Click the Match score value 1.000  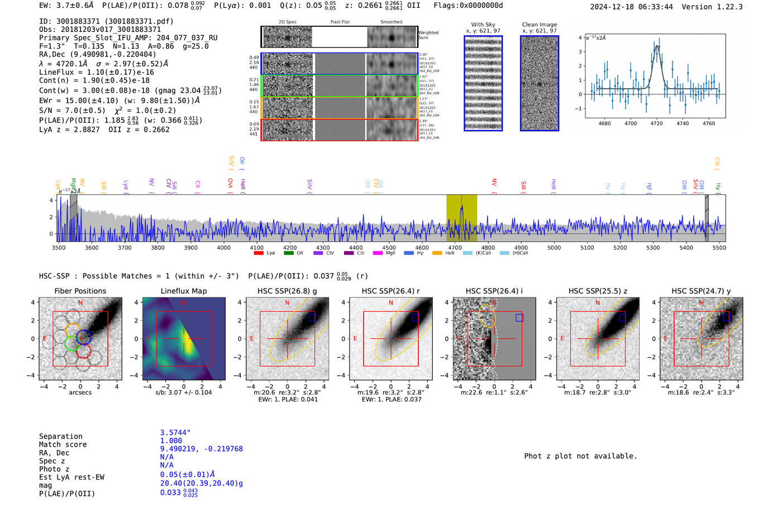click(171, 440)
